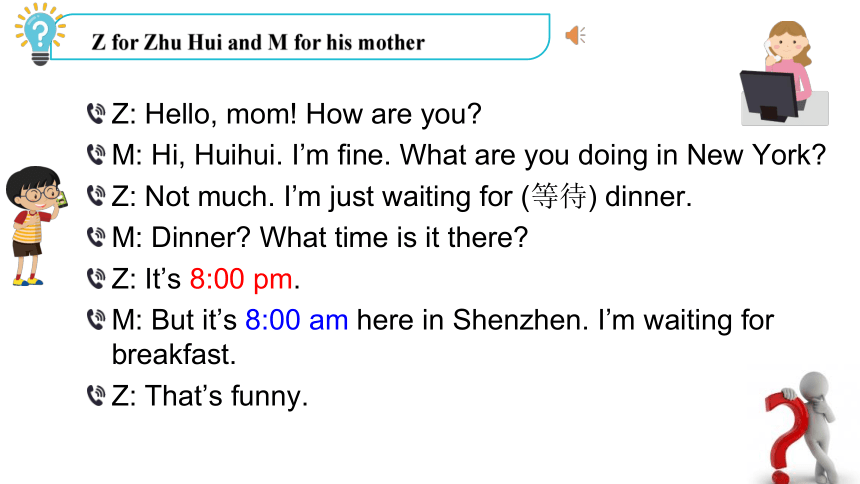860x484 pixels.
Task: Click the phone icon beside "That's funny"
Action: tap(96, 395)
